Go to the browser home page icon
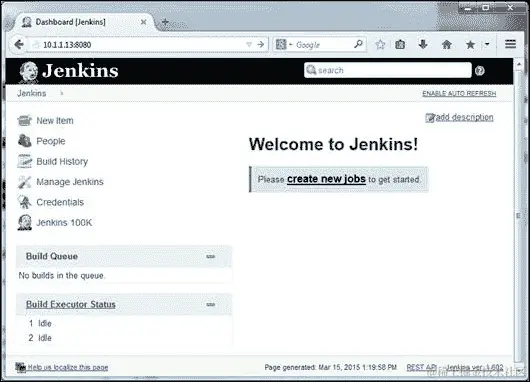530x382 pixels. click(447, 44)
